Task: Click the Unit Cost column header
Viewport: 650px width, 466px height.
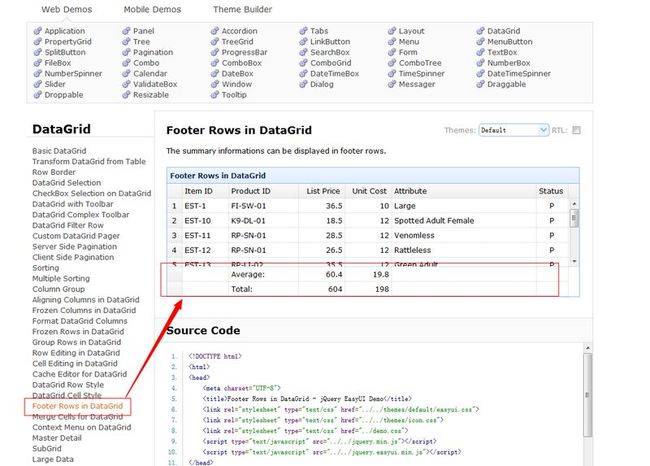Action: click(x=369, y=191)
